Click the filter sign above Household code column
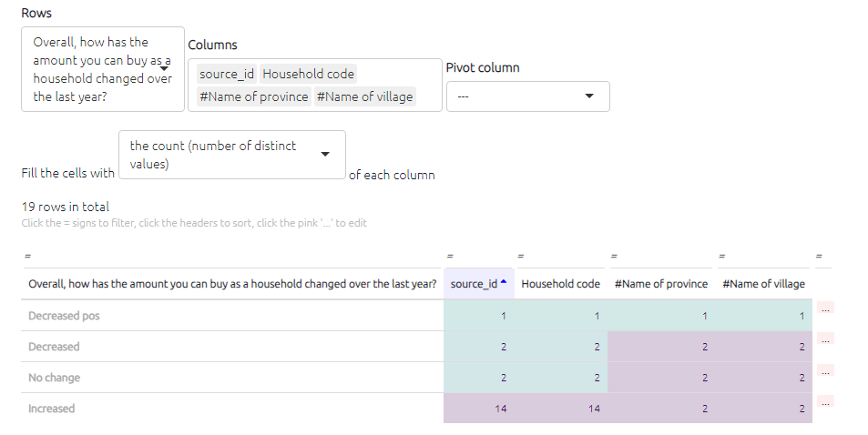 tap(520, 254)
